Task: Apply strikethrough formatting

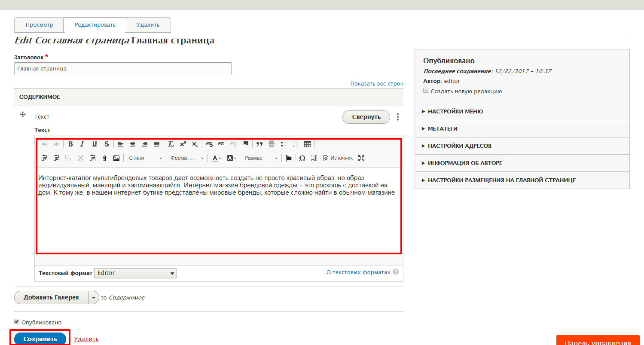Action: (107, 144)
